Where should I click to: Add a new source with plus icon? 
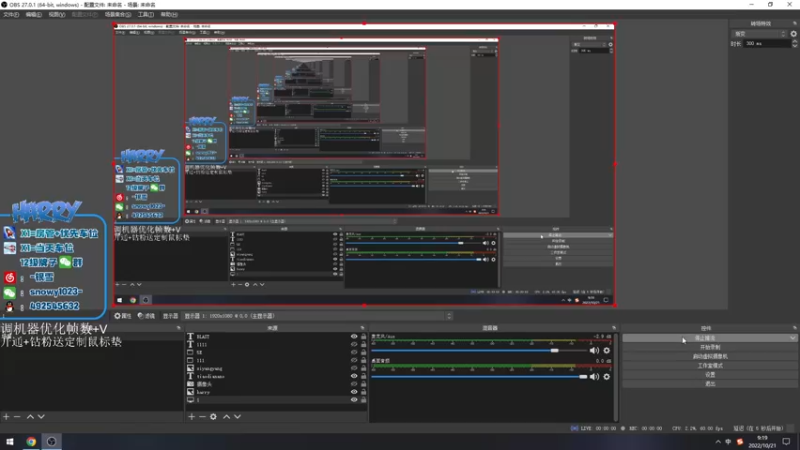tap(191, 416)
